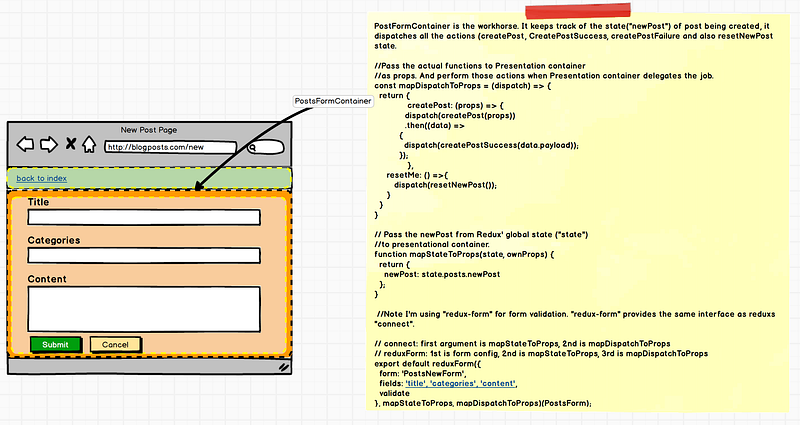Click the 'Title' field label
Viewport: 800px width, 425px height.
click(x=38, y=202)
